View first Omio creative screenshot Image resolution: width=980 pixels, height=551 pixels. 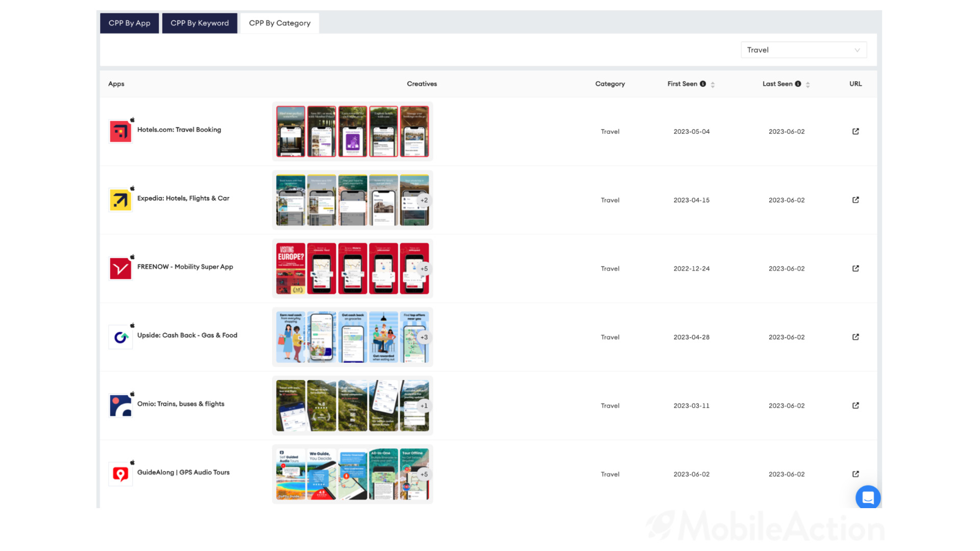290,406
